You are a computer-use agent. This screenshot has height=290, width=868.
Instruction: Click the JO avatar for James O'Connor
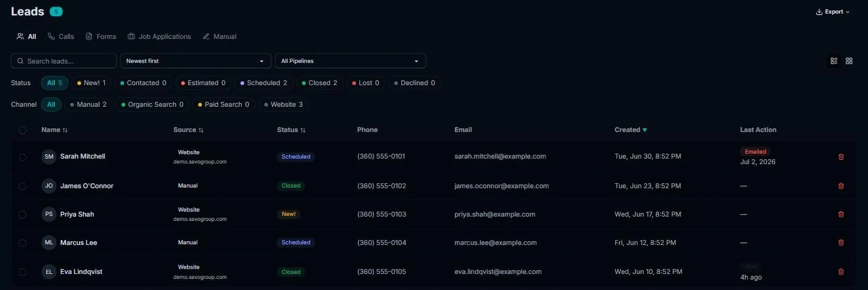click(49, 186)
